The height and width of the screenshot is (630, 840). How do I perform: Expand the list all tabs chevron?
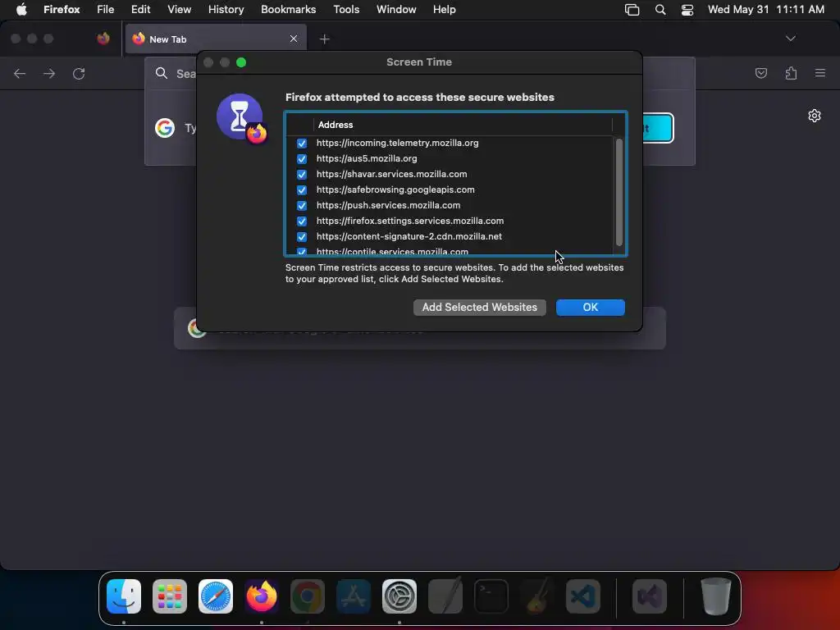(791, 39)
